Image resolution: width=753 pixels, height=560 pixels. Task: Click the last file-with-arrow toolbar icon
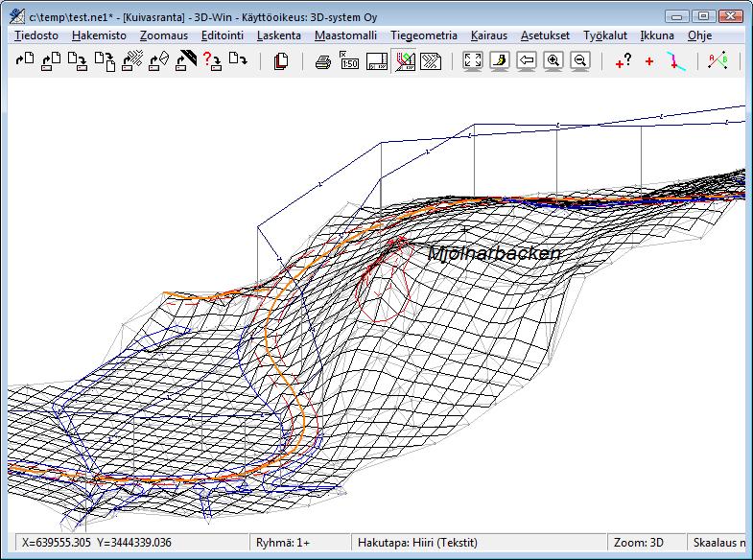click(x=238, y=60)
